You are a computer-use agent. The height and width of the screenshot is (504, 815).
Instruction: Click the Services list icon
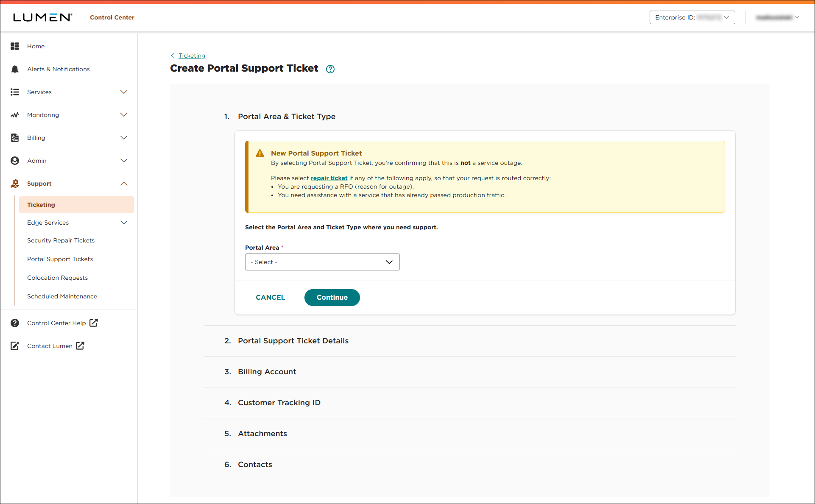(15, 92)
